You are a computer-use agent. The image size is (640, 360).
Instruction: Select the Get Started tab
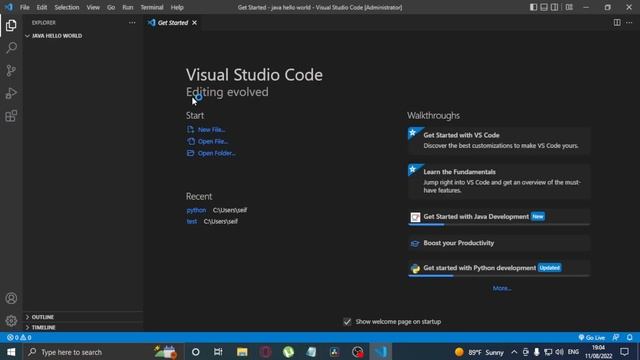[x=173, y=23]
